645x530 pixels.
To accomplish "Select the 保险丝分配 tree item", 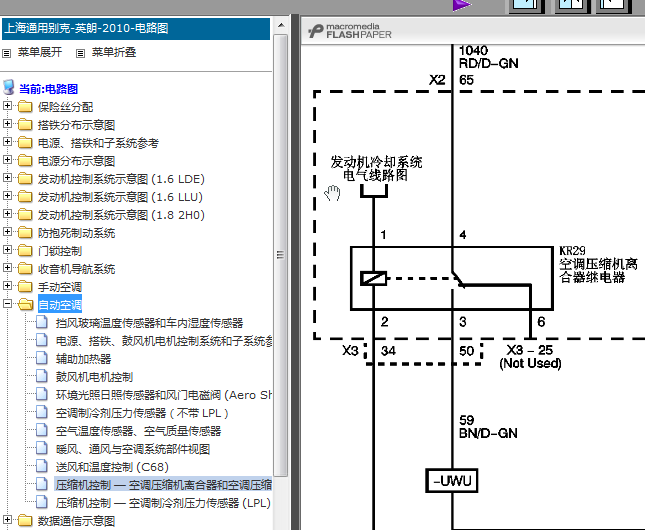I will (x=65, y=107).
